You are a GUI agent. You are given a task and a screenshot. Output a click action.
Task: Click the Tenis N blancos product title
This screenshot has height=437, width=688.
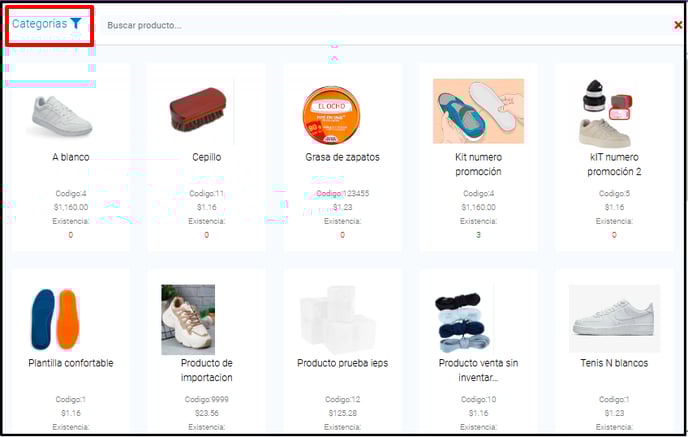coord(614,363)
